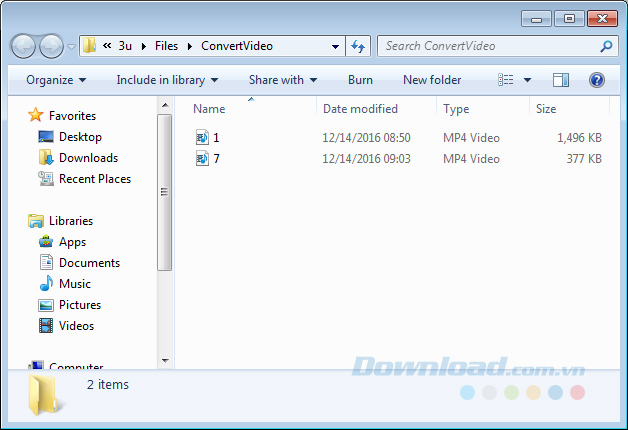Screen dimensions: 628x430
Task: Click size 1,496 KB
Action: click(x=580, y=138)
